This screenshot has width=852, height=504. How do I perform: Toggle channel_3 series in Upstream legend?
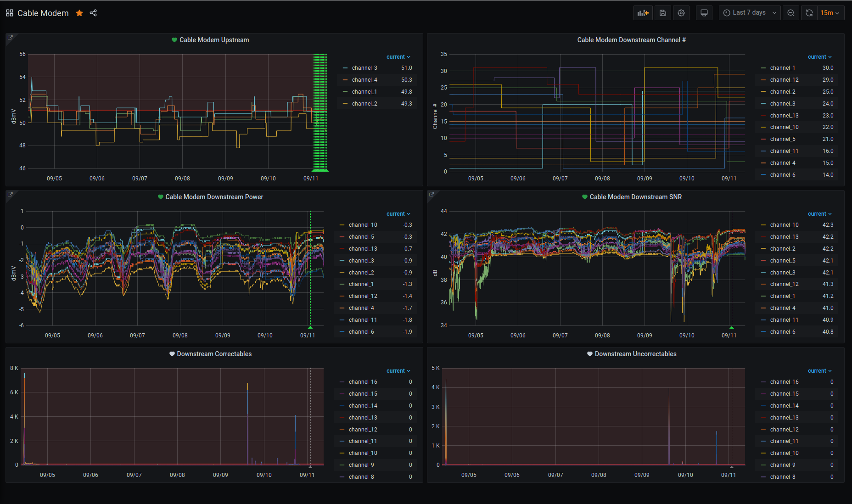(364, 68)
